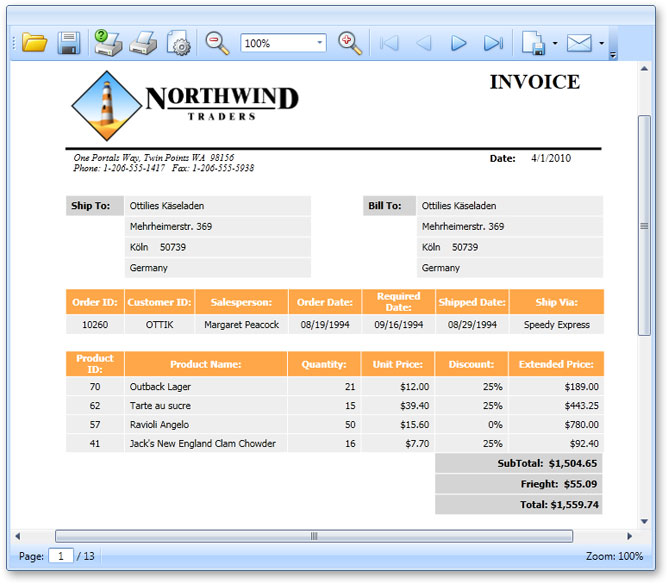Click the page number input field
The width and height of the screenshot is (669, 585).
pyautogui.click(x=61, y=556)
